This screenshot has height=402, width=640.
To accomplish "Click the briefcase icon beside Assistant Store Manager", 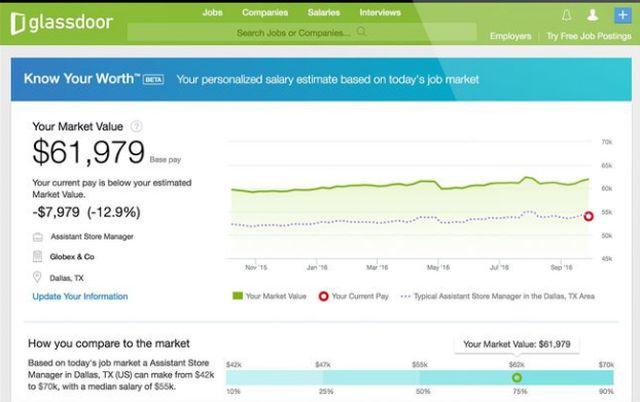I will [38, 237].
